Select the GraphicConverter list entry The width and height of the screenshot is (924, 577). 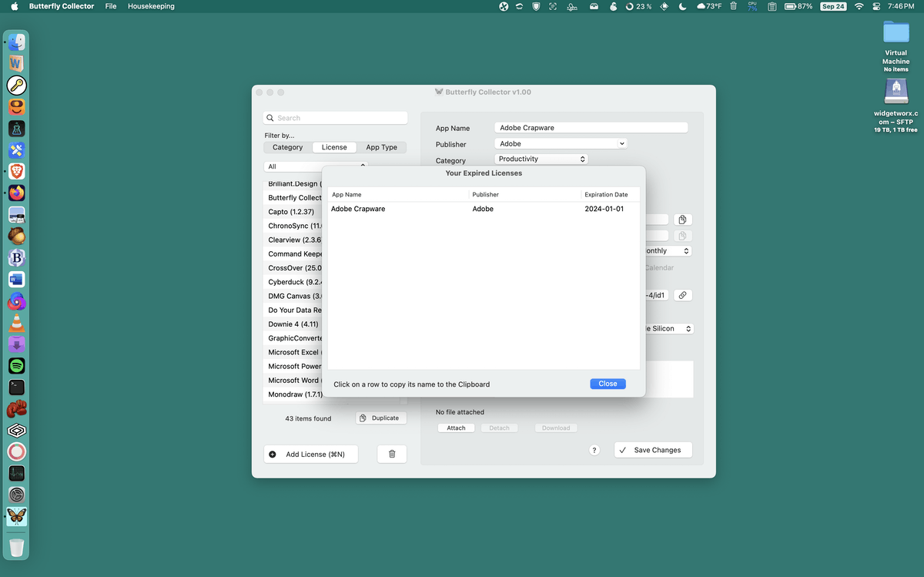tap(293, 338)
